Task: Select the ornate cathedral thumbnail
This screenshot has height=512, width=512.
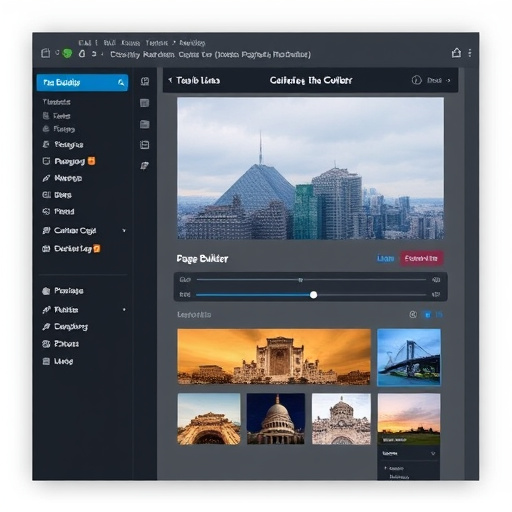Action: point(341,419)
